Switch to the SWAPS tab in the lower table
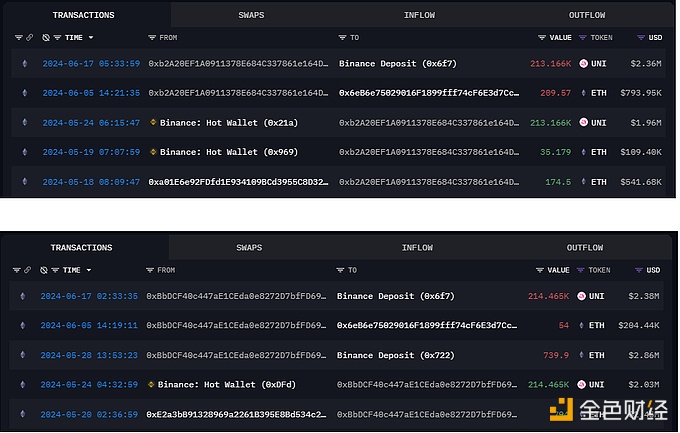 pyautogui.click(x=249, y=248)
